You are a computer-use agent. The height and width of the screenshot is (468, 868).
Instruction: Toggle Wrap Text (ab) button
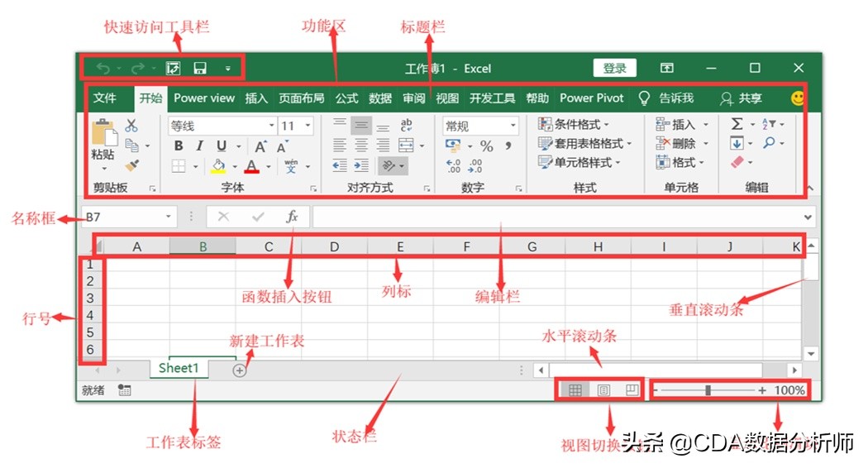click(x=407, y=125)
